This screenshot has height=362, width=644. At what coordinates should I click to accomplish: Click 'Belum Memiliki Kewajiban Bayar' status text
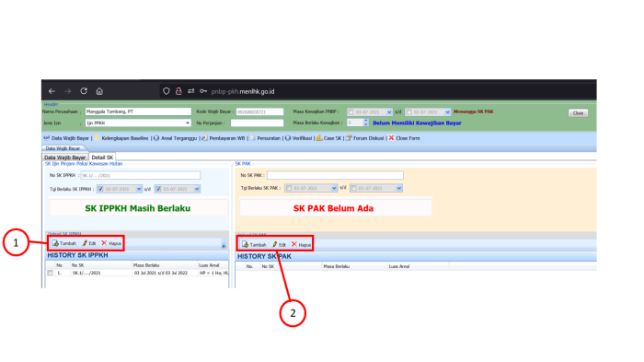(417, 123)
